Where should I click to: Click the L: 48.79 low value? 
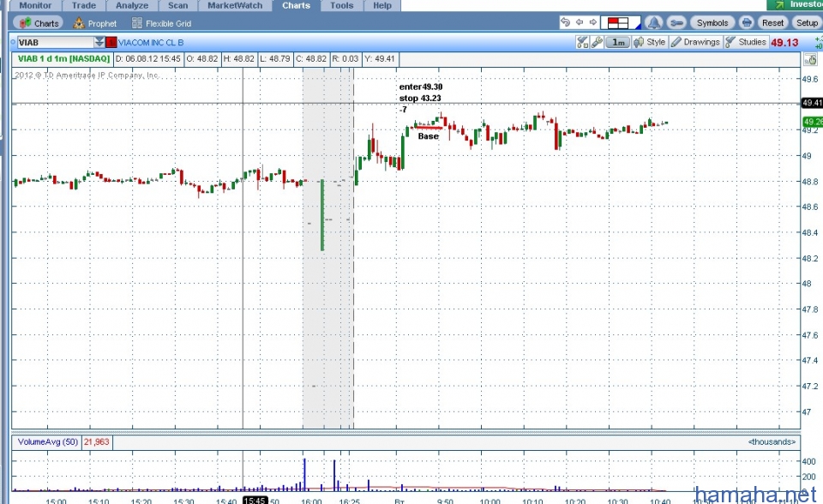[274, 59]
